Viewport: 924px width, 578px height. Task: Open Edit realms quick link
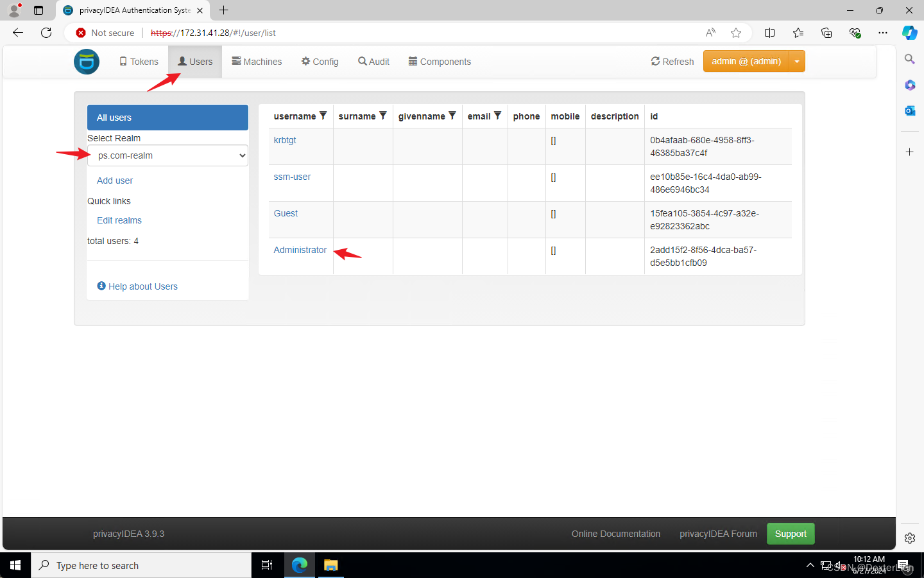tap(119, 220)
